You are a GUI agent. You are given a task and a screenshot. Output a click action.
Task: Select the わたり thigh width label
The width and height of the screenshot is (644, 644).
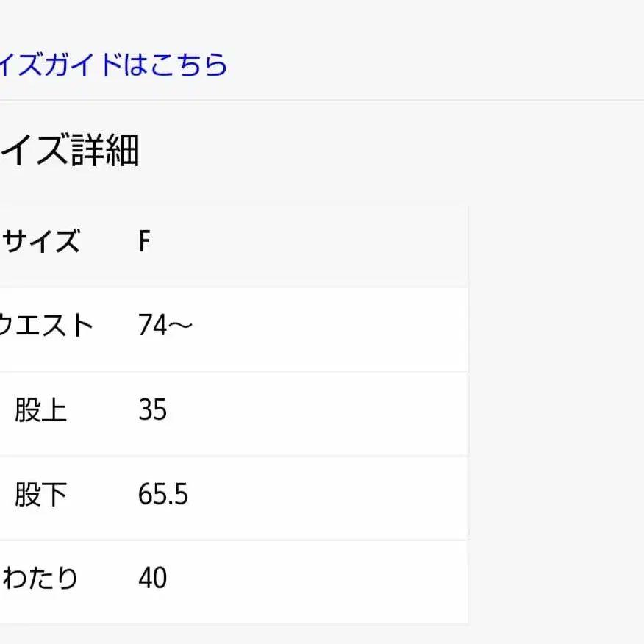click(40, 579)
